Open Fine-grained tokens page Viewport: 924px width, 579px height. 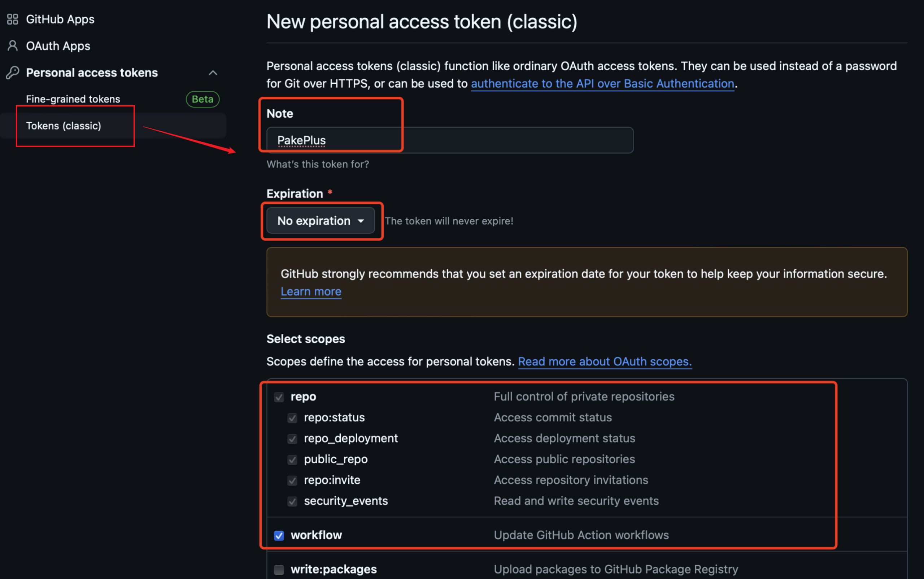(73, 99)
